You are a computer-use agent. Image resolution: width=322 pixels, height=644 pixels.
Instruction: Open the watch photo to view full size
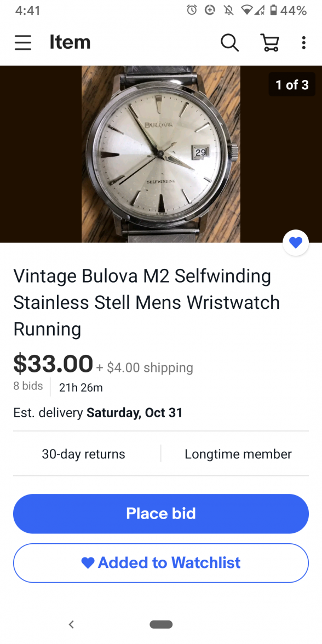tap(161, 154)
